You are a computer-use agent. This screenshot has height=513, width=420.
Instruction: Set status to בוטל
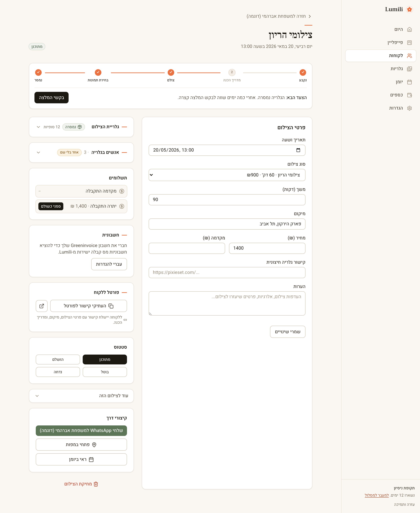tap(105, 372)
